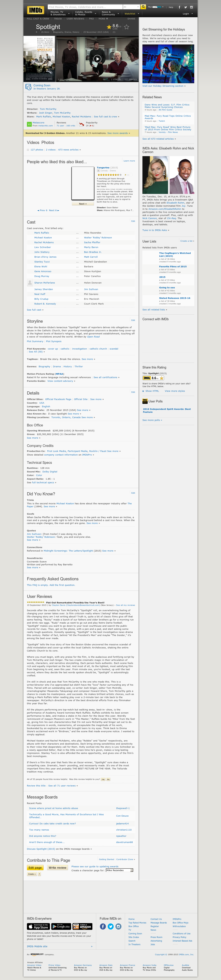Click the Amazon appstore badge
Screen dimensions: 221x980
pyautogui.click(x=82, y=926)
